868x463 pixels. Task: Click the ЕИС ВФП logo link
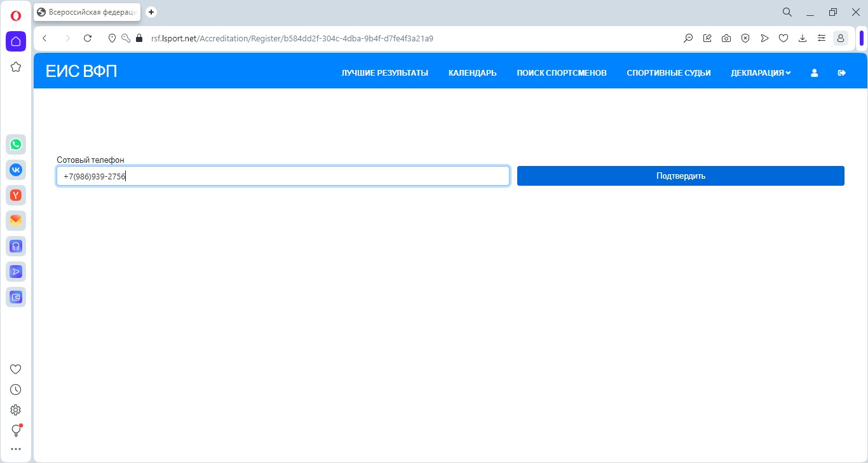click(x=81, y=72)
